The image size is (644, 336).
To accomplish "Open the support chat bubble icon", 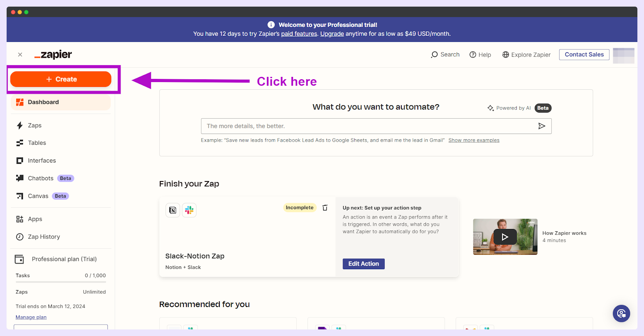I will tap(621, 313).
